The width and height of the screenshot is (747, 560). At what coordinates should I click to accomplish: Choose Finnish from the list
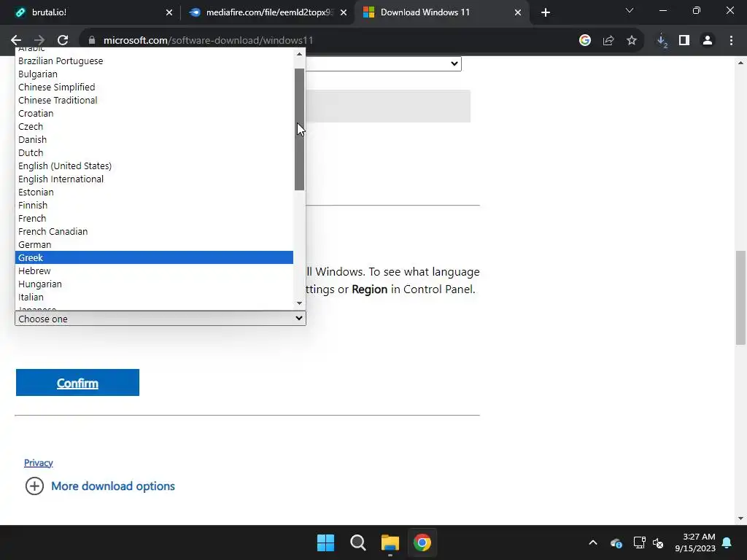(x=154, y=205)
